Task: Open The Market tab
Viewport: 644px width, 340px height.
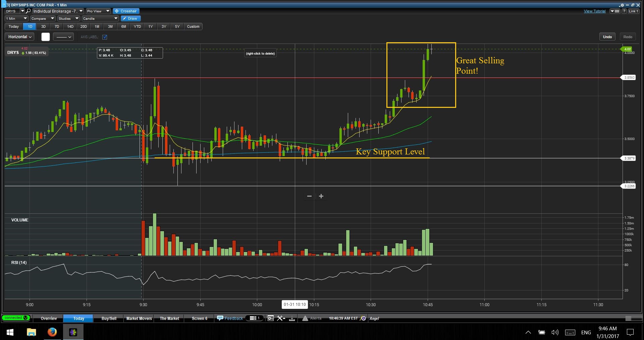Action: click(x=169, y=318)
